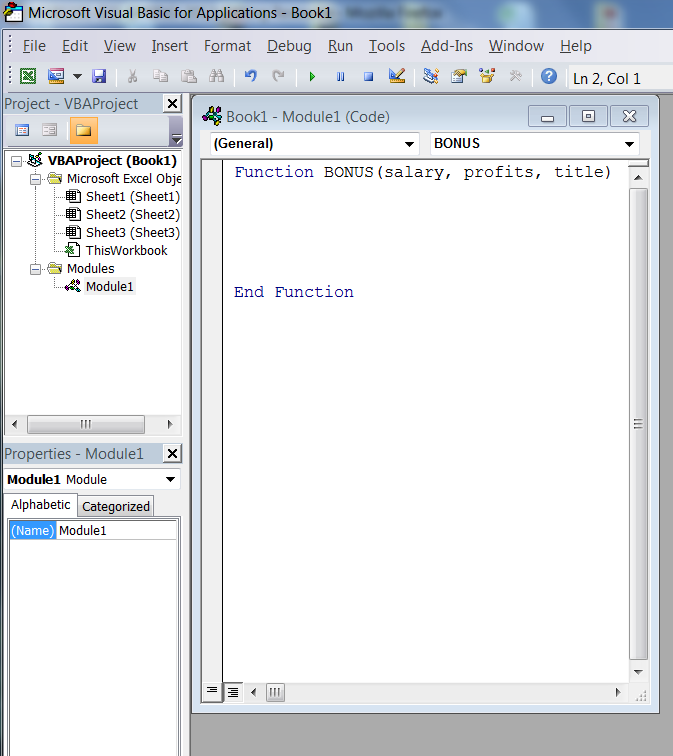Click the View Code icon in Project panel
This screenshot has height=756, width=673.
22,130
